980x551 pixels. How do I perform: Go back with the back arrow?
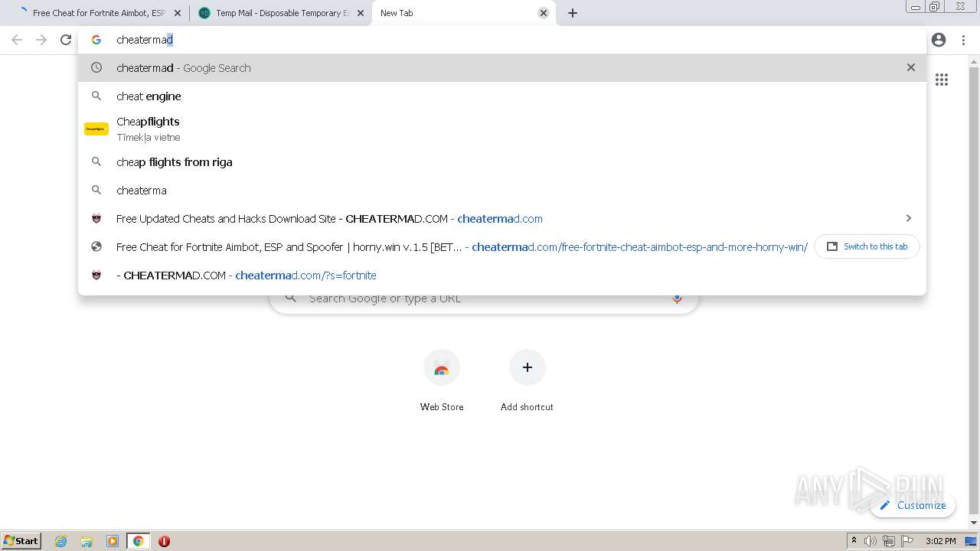pyautogui.click(x=17, y=40)
